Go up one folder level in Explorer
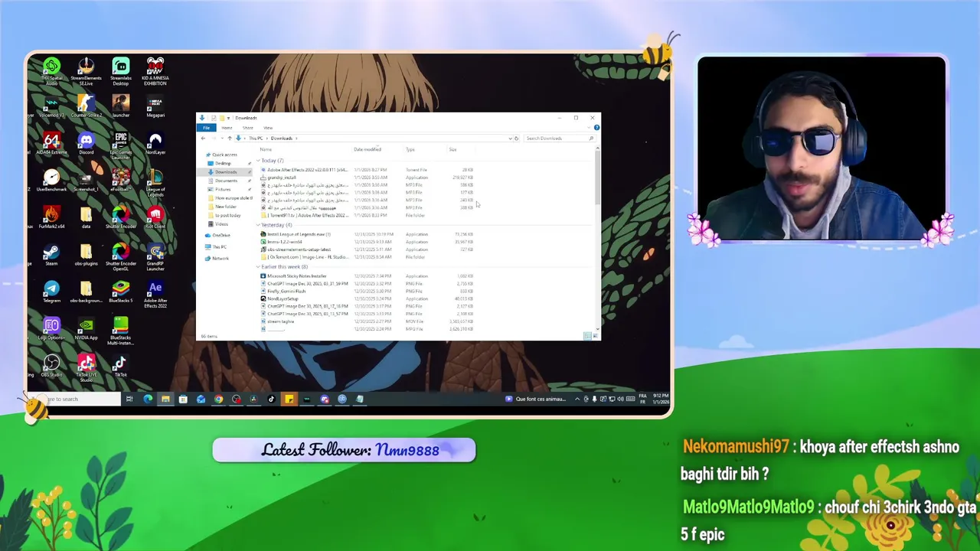Screen dimensions: 980x551 [230, 139]
